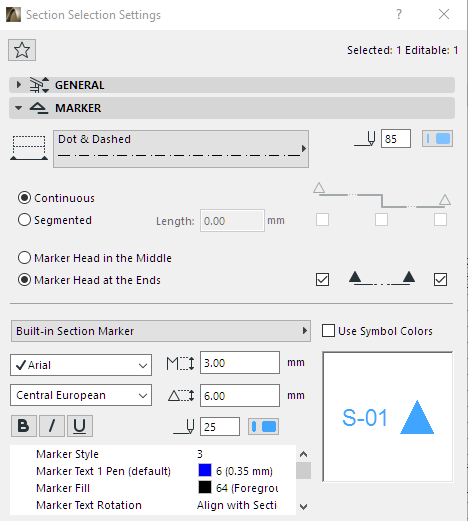This screenshot has width=468, height=521.
Task: Click the marker pen number field 25
Action: coord(220,426)
